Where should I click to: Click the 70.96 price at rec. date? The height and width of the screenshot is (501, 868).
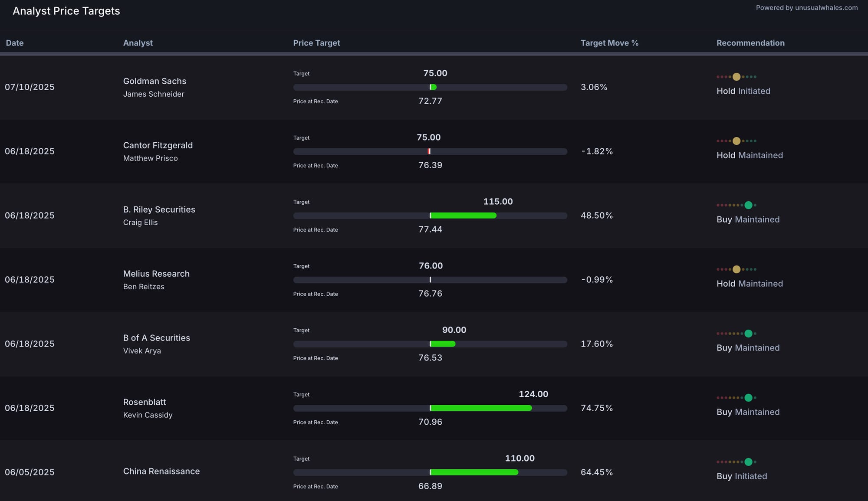(x=430, y=422)
